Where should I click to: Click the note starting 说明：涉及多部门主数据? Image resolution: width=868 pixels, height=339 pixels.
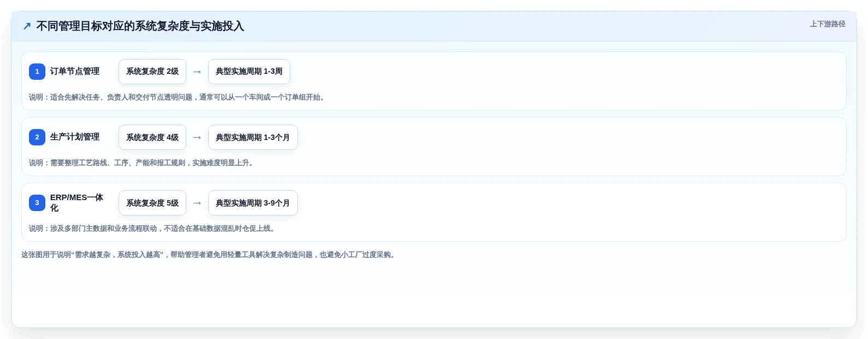(x=153, y=229)
